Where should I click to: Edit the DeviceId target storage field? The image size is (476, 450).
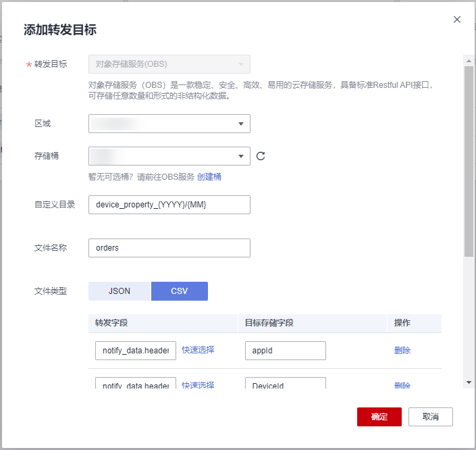(x=285, y=384)
